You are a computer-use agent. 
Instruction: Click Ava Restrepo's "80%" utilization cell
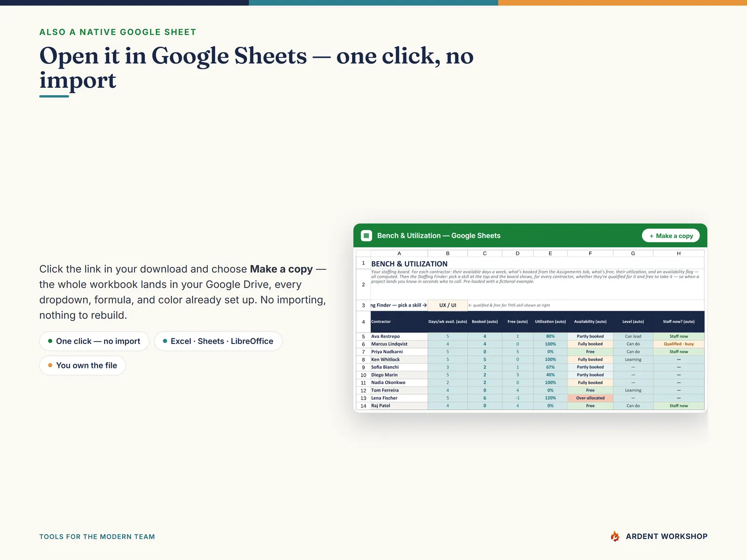tap(550, 336)
